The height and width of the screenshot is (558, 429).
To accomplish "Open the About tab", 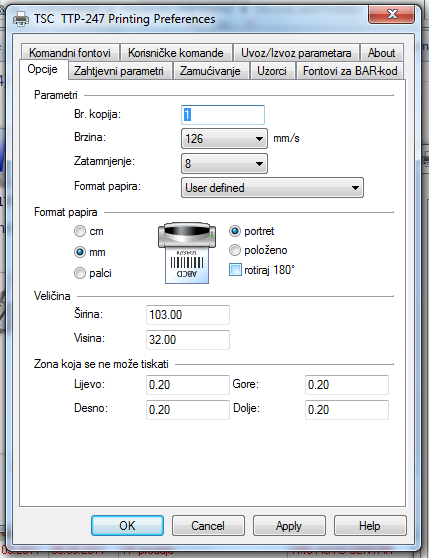I will click(x=381, y=53).
